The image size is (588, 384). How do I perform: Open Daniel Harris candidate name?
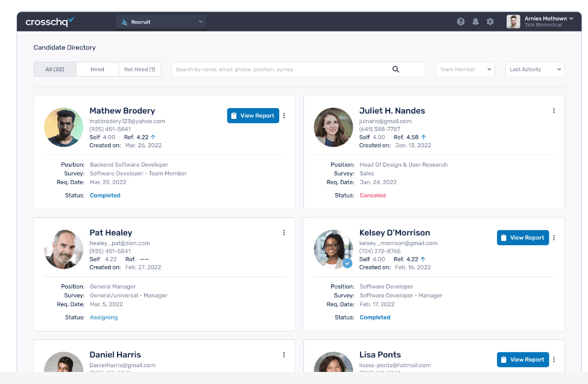click(115, 355)
